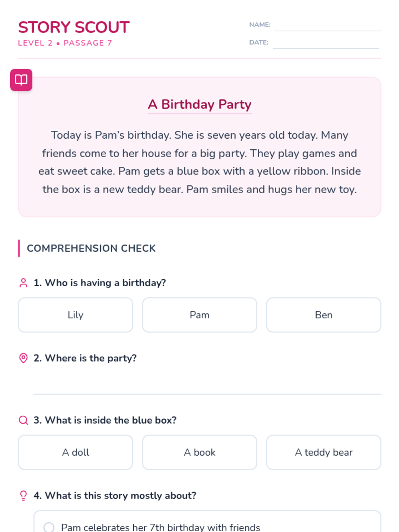Click the person icon beside question 1

point(23,283)
